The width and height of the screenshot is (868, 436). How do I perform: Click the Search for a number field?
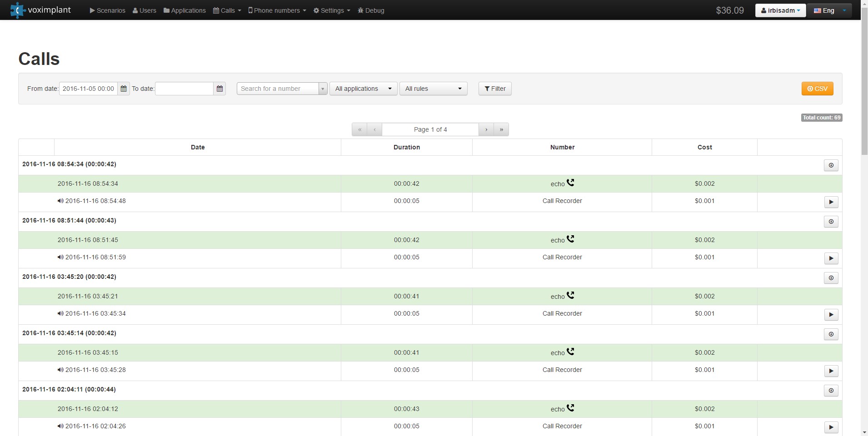coord(277,89)
